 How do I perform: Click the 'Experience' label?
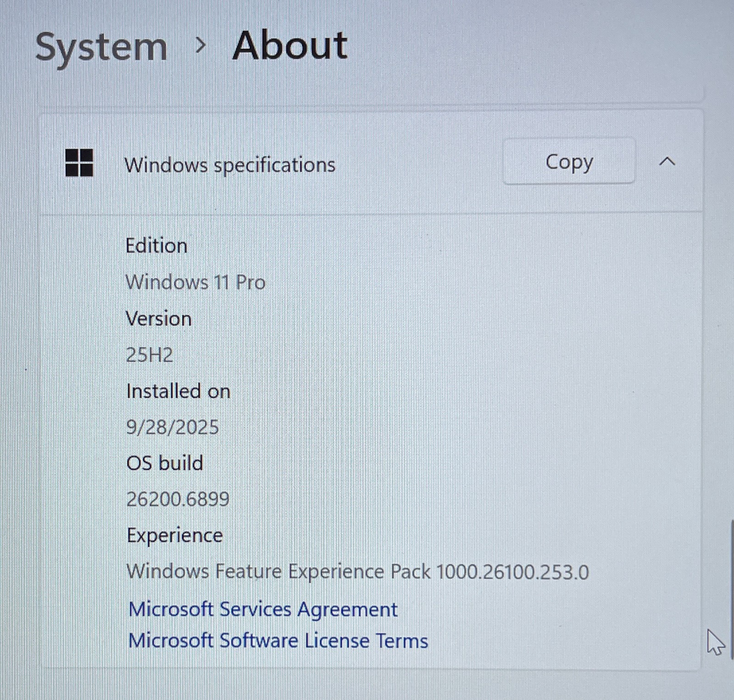175,536
